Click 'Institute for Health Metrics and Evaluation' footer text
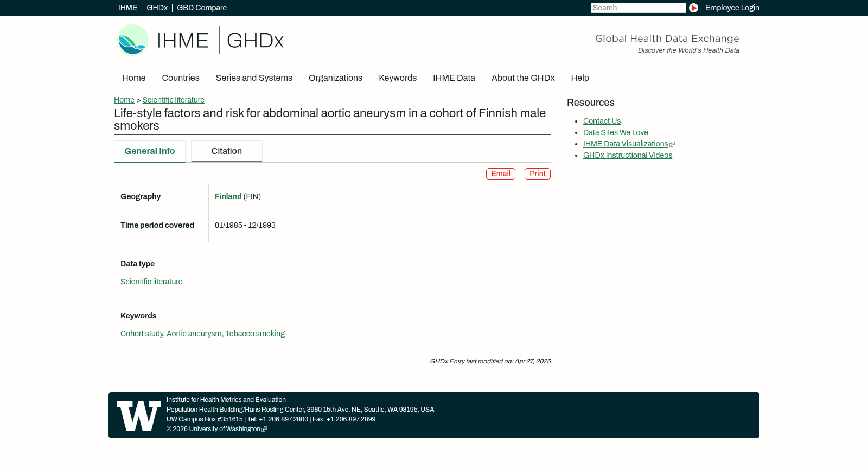868x467 pixels. click(x=226, y=400)
